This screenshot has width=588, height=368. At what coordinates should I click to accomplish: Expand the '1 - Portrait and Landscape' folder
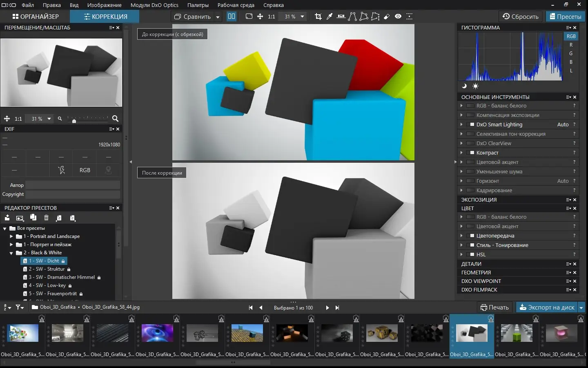[11, 236]
